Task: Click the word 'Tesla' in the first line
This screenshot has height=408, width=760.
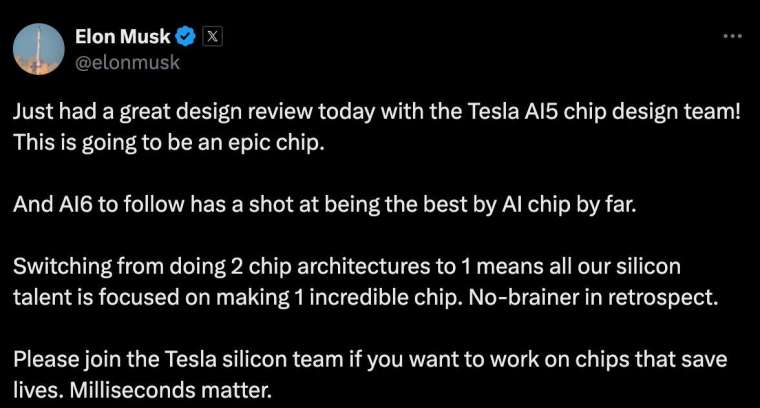Action: [x=493, y=112]
